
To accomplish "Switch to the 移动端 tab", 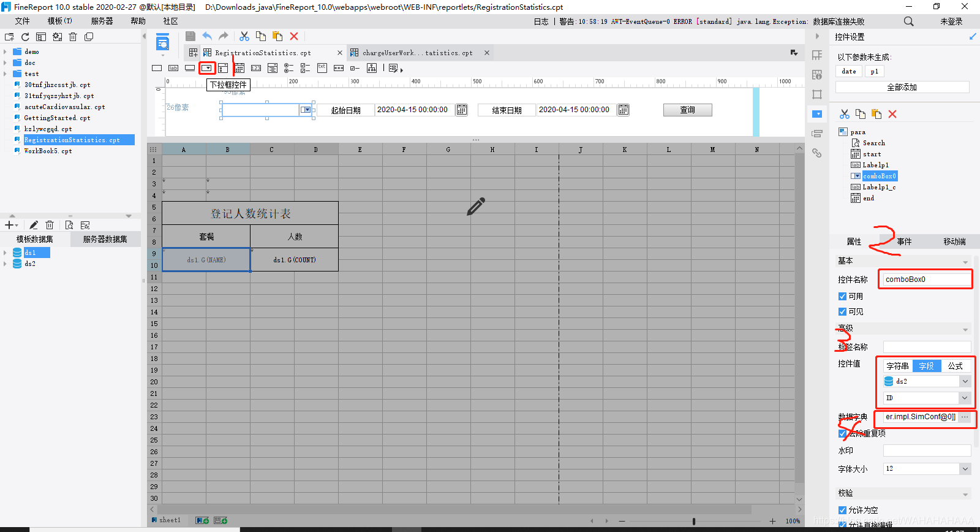I will point(954,241).
